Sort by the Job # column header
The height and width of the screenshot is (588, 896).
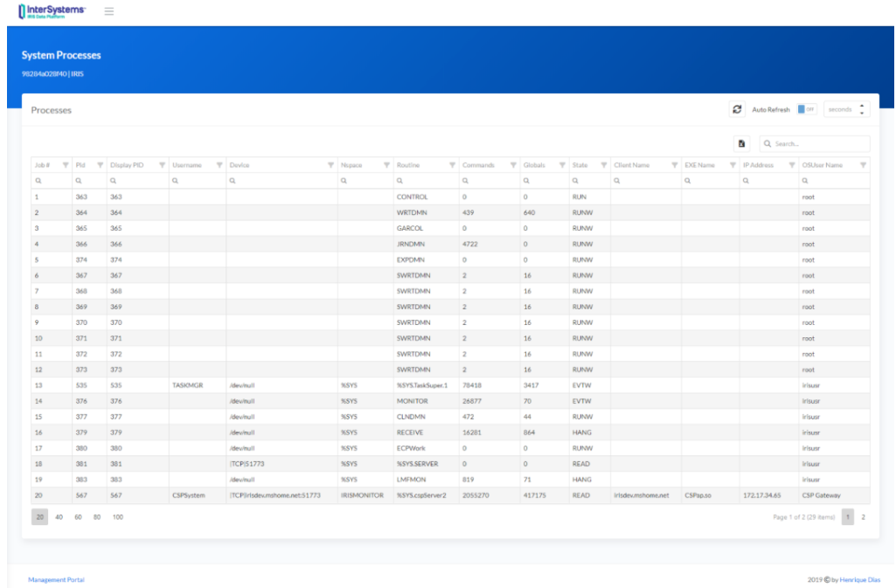pos(43,164)
